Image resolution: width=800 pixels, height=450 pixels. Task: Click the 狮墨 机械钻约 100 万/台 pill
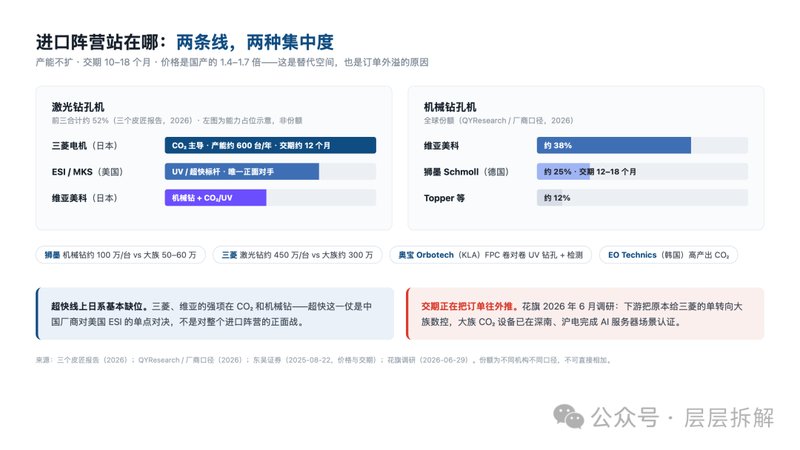120,255
